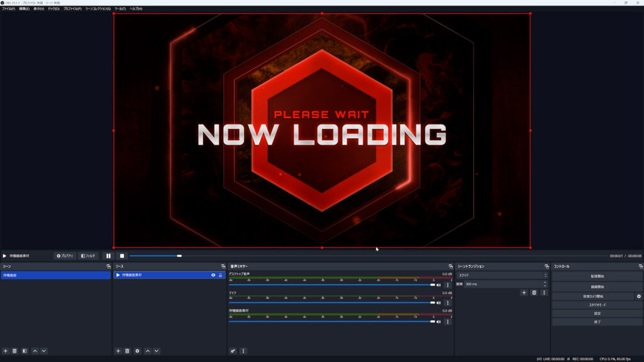Toggle lock on the 待機画面素材 source
644x362 pixels.
click(221, 275)
